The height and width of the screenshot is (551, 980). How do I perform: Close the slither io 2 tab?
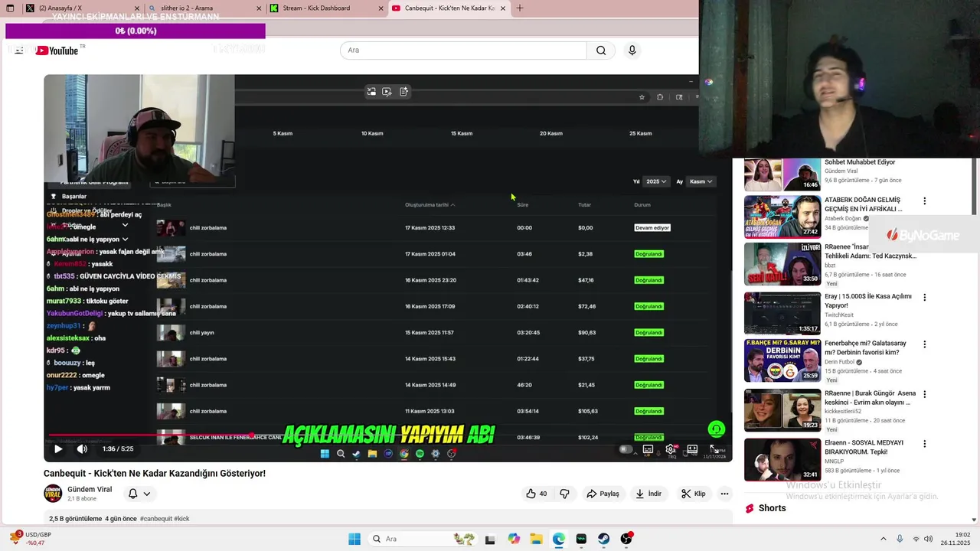point(258,8)
